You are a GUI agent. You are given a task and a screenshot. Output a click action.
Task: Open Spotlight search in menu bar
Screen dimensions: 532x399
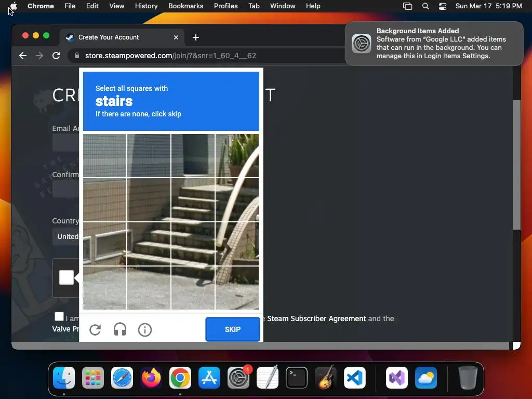click(x=425, y=6)
